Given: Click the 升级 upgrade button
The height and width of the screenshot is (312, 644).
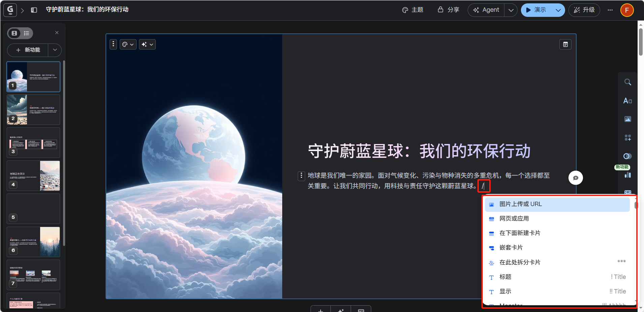Looking at the screenshot, I should tap(584, 10).
